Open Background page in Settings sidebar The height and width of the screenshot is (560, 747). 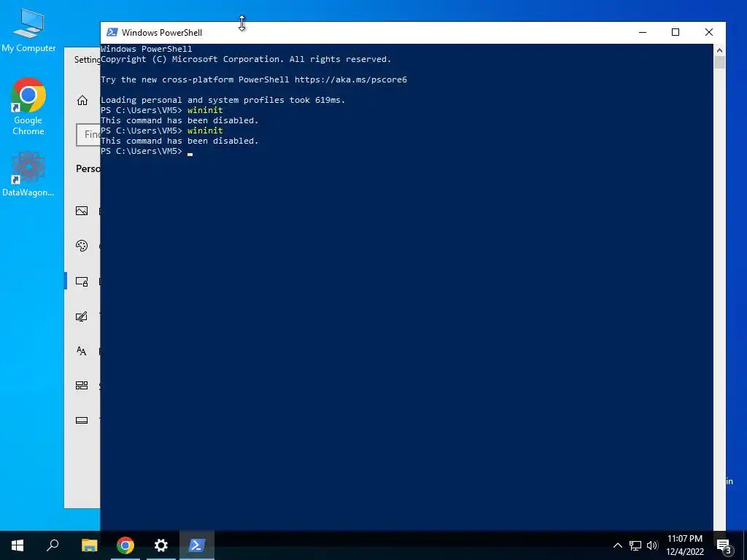pos(82,211)
